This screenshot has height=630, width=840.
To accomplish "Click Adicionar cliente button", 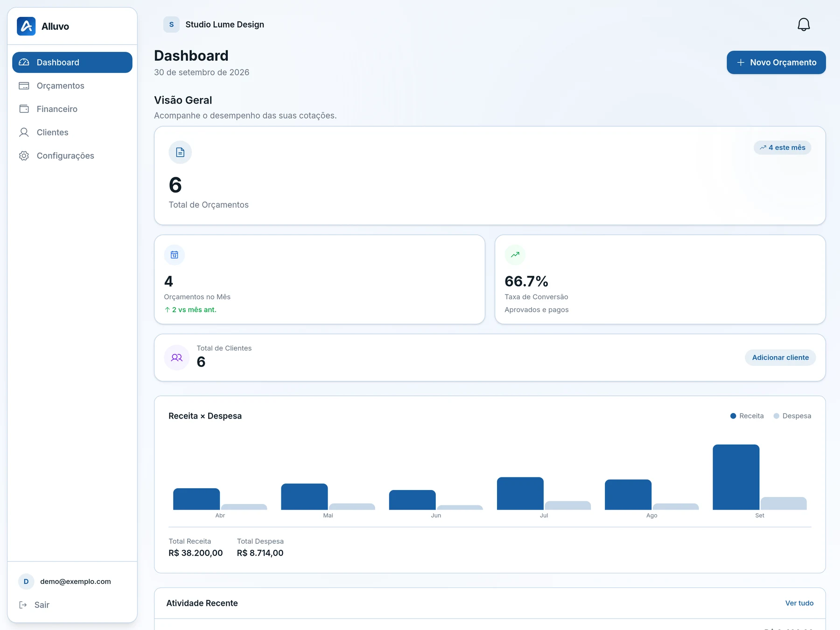I will [x=780, y=357].
